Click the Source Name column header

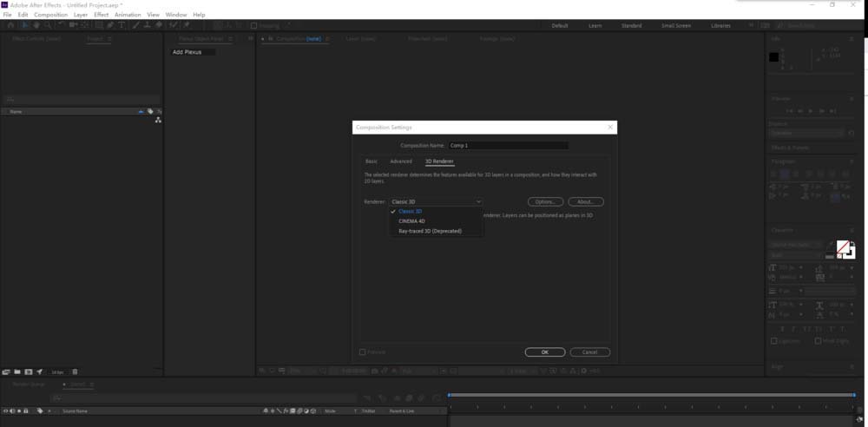click(75, 411)
